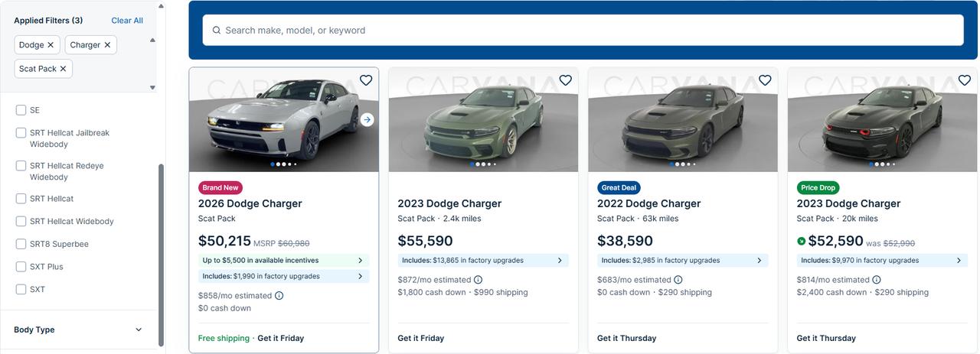Enable the SRT8 Superbee trim checkbox
The width and height of the screenshot is (980, 354).
(x=21, y=244)
